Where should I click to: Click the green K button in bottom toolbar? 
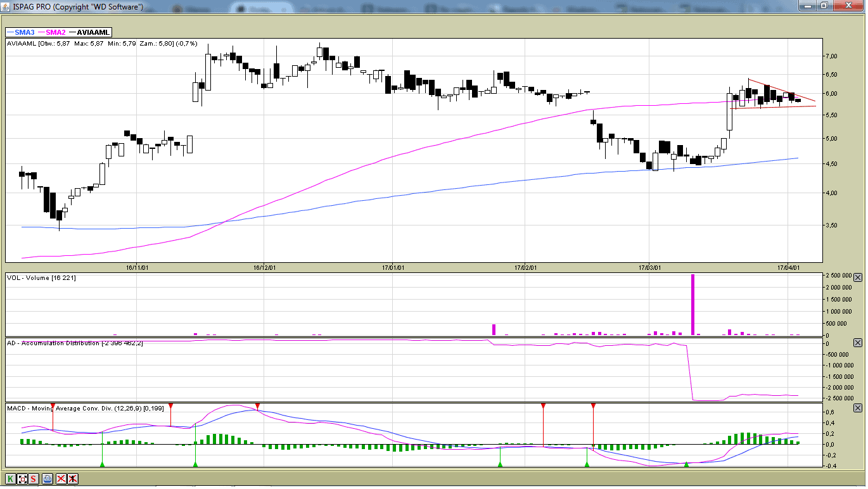pyautogui.click(x=11, y=479)
